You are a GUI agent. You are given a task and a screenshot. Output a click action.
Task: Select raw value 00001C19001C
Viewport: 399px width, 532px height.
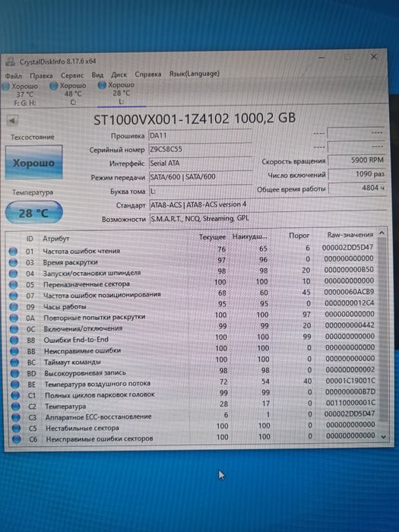350,381
